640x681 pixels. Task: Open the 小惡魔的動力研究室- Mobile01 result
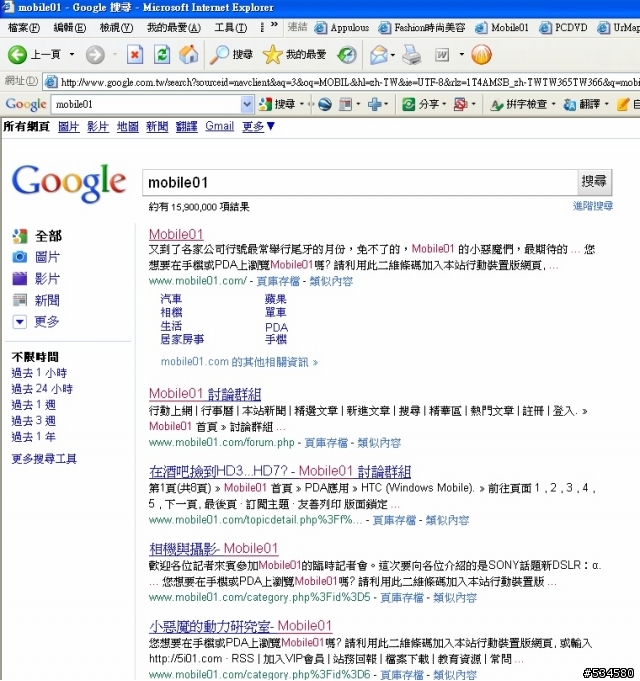coord(241,626)
